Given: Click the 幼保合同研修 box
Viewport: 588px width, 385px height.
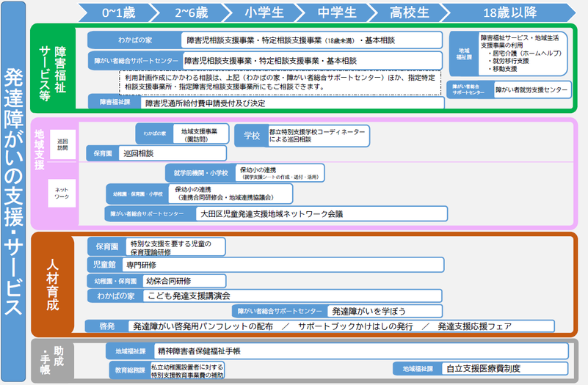Looking at the screenshot, I should [x=184, y=281].
